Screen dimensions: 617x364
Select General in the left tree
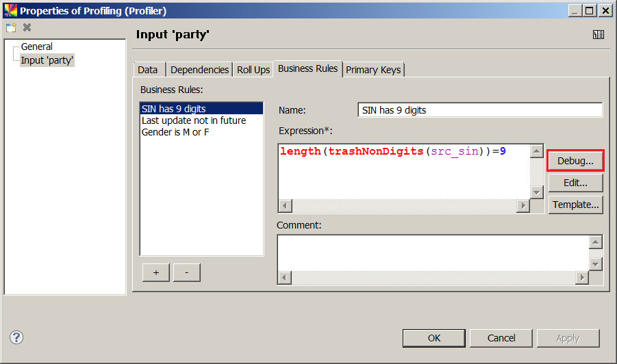coord(36,47)
